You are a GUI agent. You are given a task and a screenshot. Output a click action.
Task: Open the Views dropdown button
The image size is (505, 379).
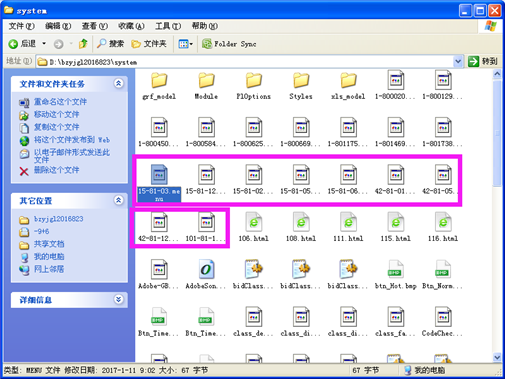(x=186, y=44)
